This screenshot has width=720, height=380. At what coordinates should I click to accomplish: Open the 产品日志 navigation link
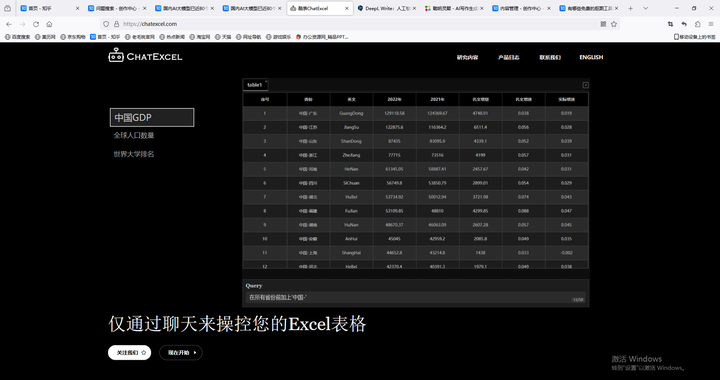click(509, 57)
